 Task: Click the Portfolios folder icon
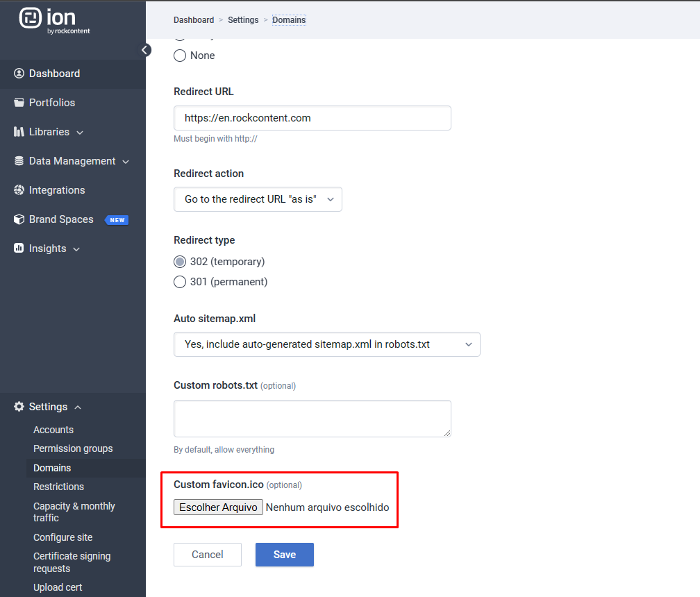pos(19,103)
